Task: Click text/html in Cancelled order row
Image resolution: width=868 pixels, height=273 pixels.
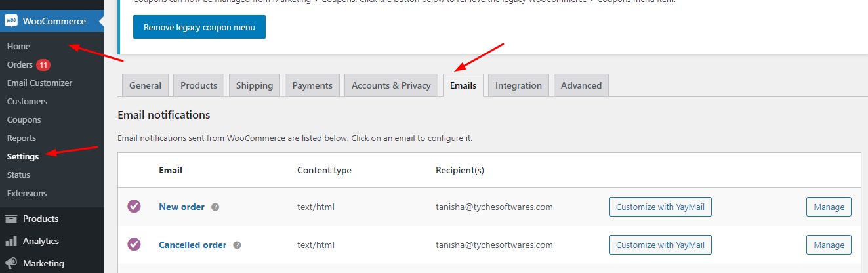Action: [x=316, y=245]
